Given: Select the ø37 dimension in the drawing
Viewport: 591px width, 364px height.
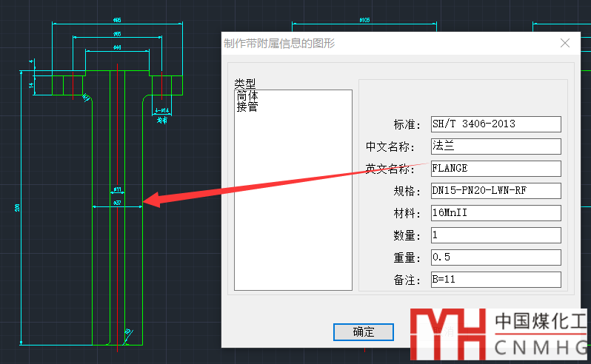Looking at the screenshot, I should tap(117, 202).
